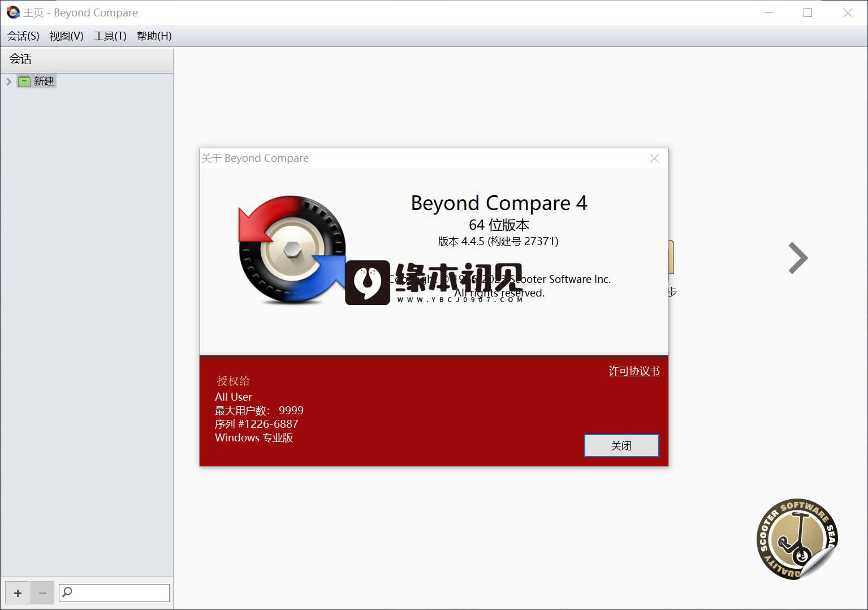Screen dimensions: 868x610
Task: Select the 新建 label in sessions tree
Action: pyautogui.click(x=44, y=81)
